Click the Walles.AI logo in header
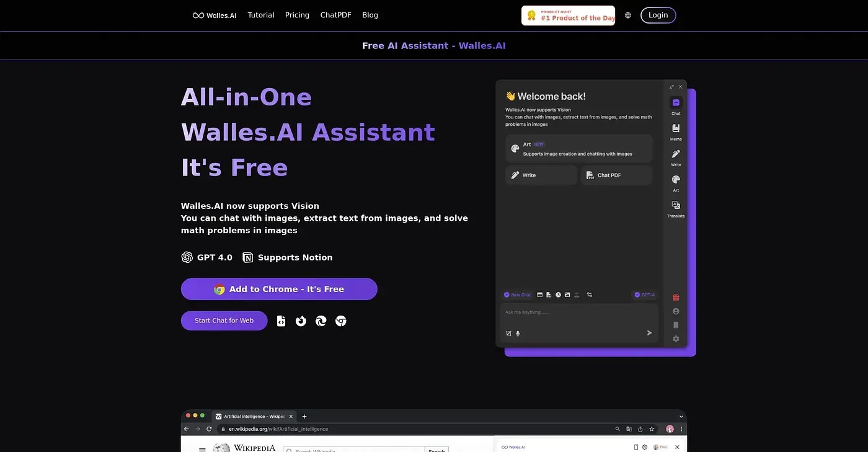 coord(215,16)
